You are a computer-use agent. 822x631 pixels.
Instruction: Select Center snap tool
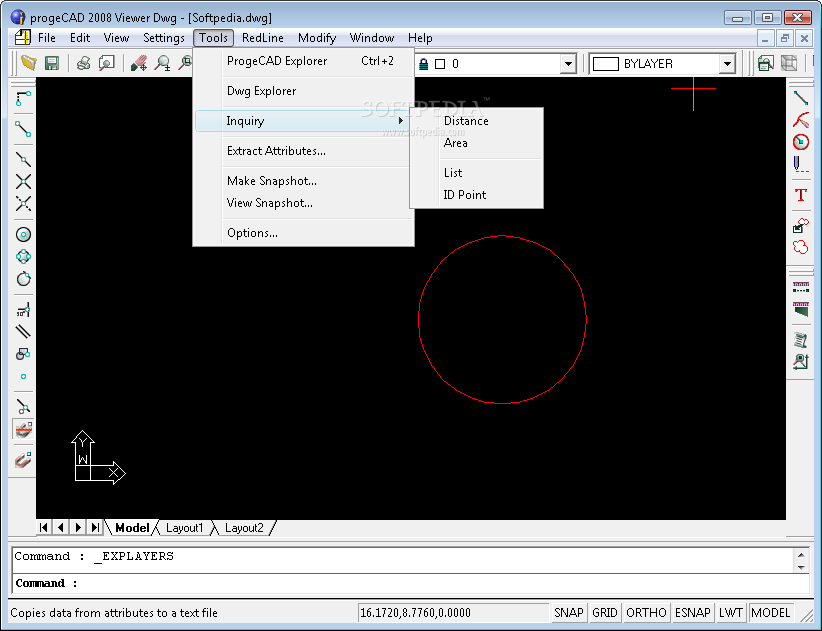pos(23,234)
